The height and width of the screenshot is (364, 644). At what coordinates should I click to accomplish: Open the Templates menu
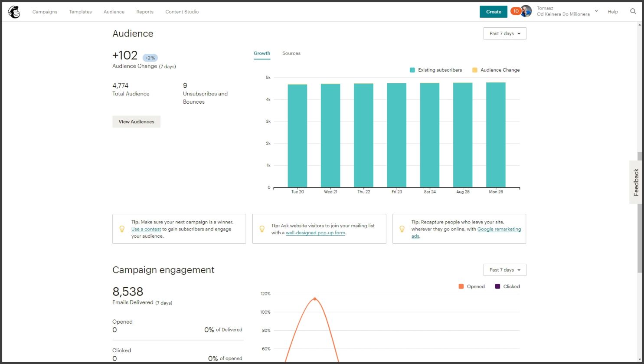point(80,12)
